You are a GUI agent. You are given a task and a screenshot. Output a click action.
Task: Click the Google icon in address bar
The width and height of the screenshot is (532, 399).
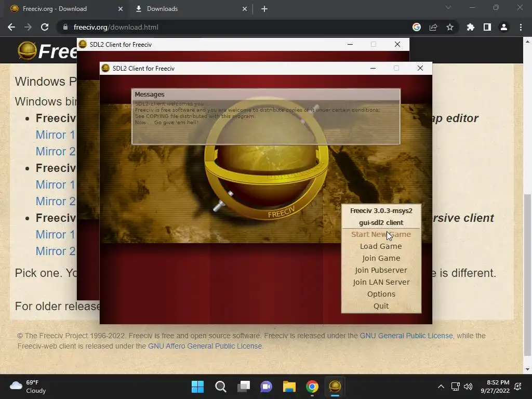[417, 27]
